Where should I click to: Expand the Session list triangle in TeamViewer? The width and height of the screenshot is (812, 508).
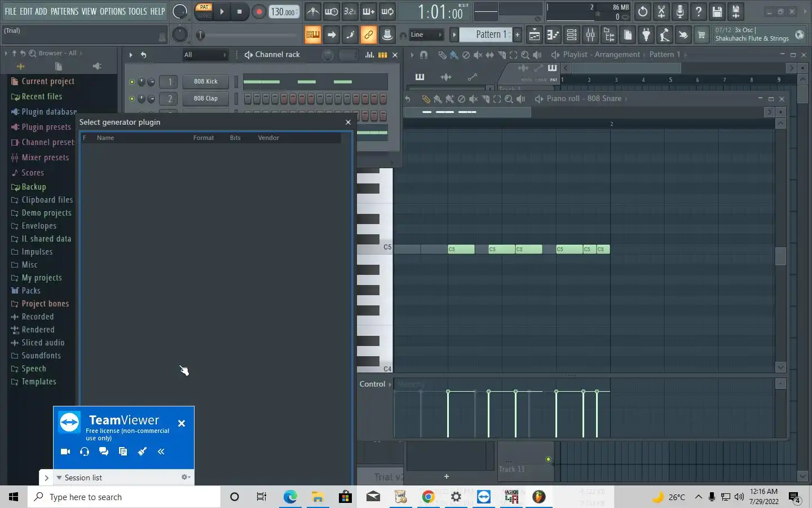click(x=59, y=478)
